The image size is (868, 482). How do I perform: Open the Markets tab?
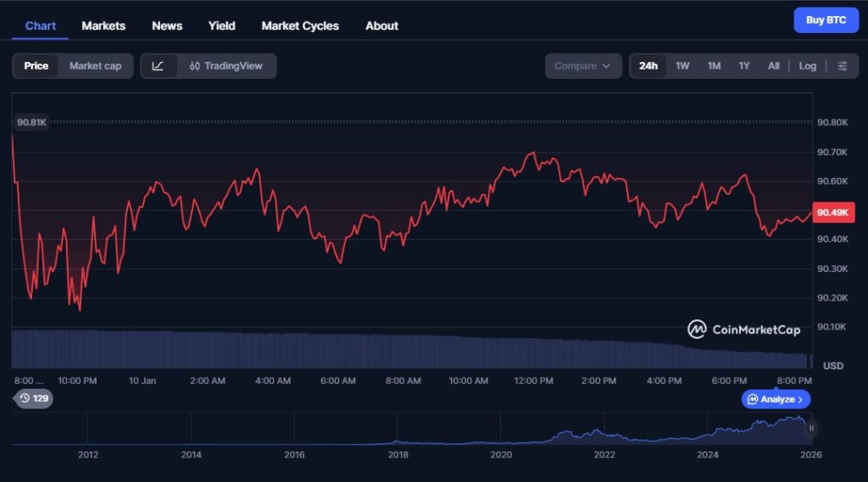103,25
